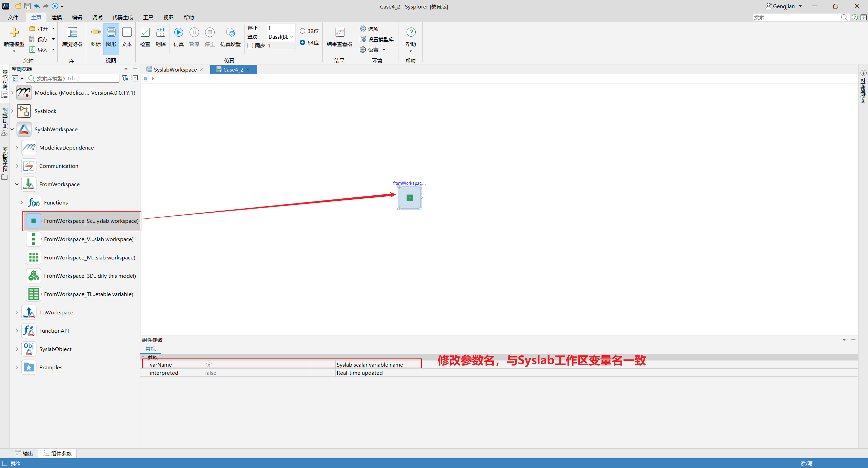The width and height of the screenshot is (868, 468).
Task: Toggle the 同步 checkbox
Action: tap(250, 45)
